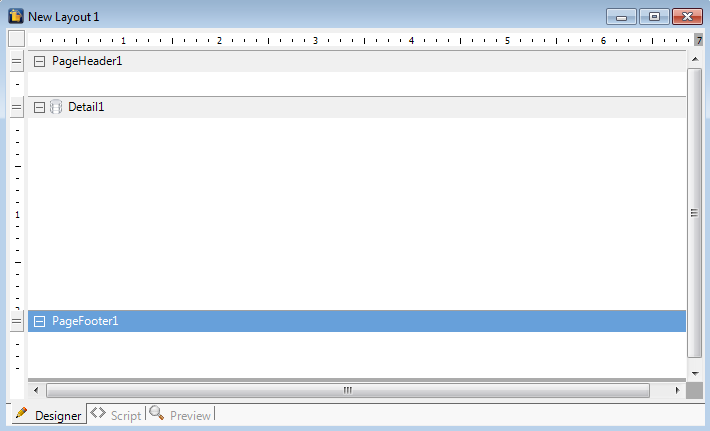
Task: Click inside the Detail1 design area
Action: 357,214
